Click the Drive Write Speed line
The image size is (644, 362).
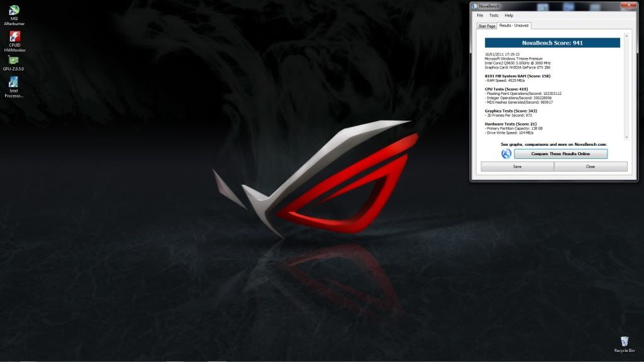509,133
